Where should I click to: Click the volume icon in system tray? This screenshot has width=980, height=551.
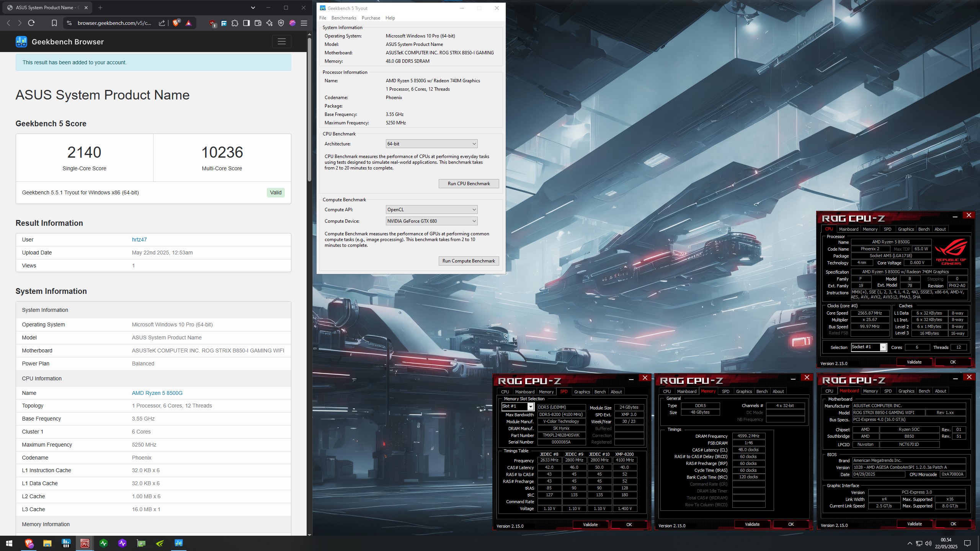928,543
